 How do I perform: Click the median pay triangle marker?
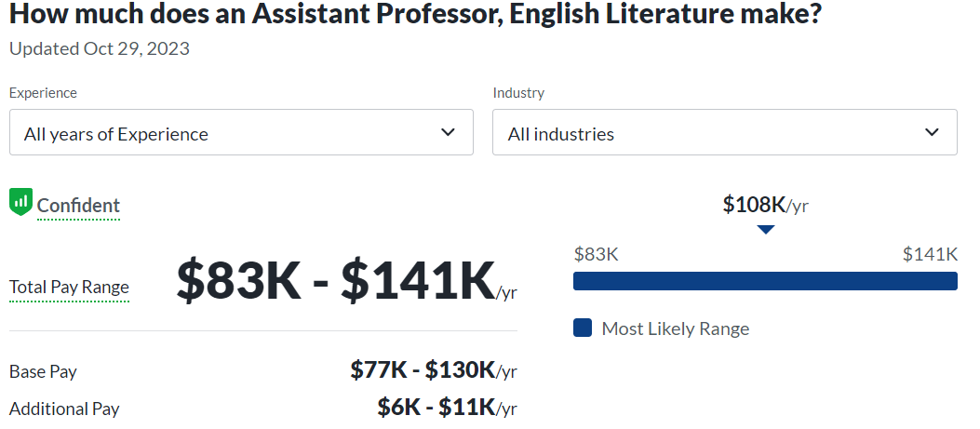point(765,229)
